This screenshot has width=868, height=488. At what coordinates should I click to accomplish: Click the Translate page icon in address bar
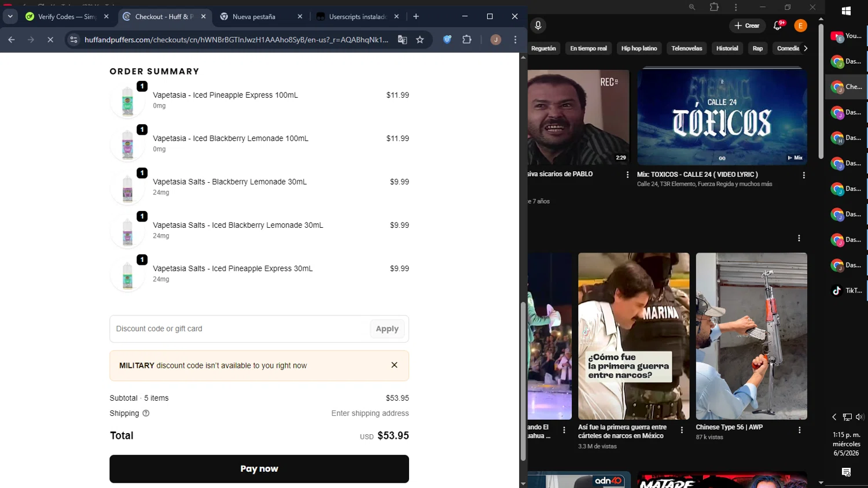[x=402, y=40]
